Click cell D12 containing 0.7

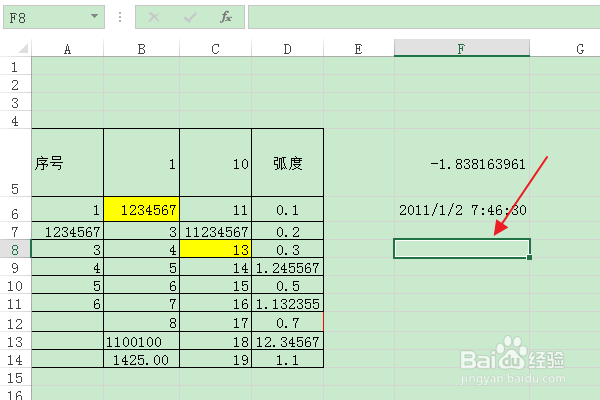[287, 322]
